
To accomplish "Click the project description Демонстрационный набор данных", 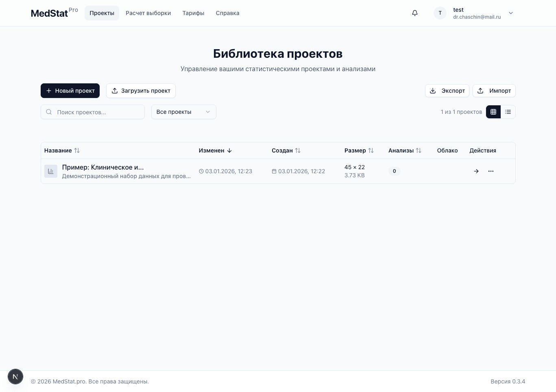I will (x=126, y=176).
